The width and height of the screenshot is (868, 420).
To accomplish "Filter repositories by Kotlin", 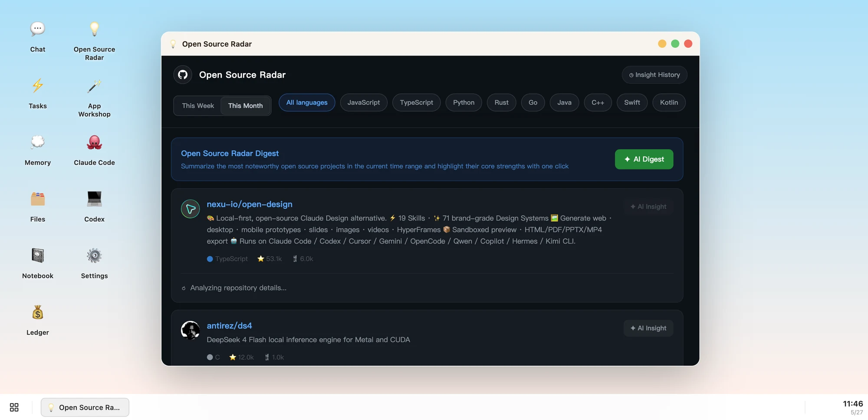I will tap(669, 102).
